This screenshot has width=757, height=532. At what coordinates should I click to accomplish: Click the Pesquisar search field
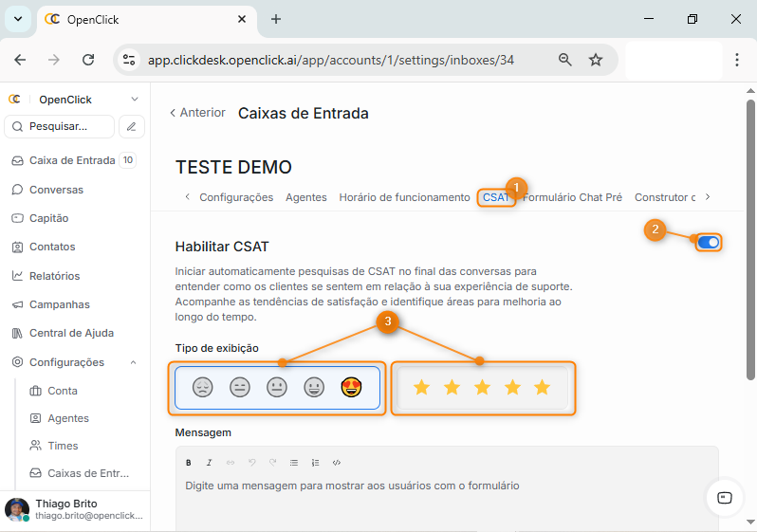(x=60, y=126)
